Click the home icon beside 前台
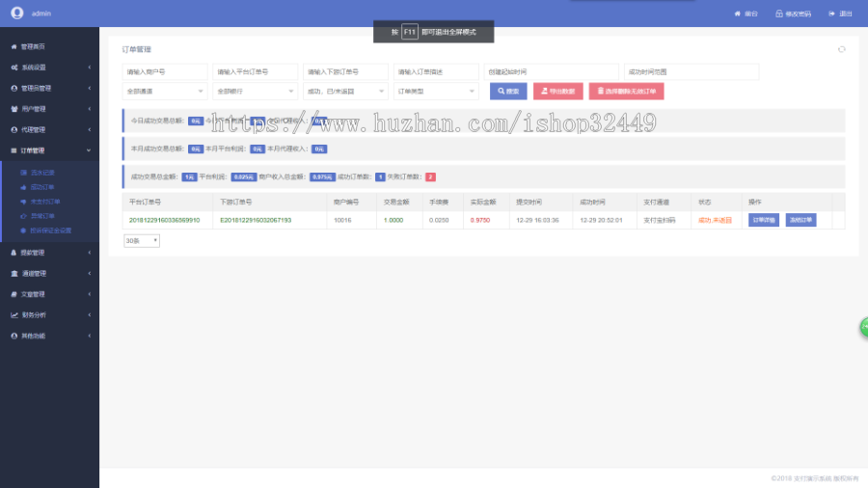 click(x=738, y=14)
